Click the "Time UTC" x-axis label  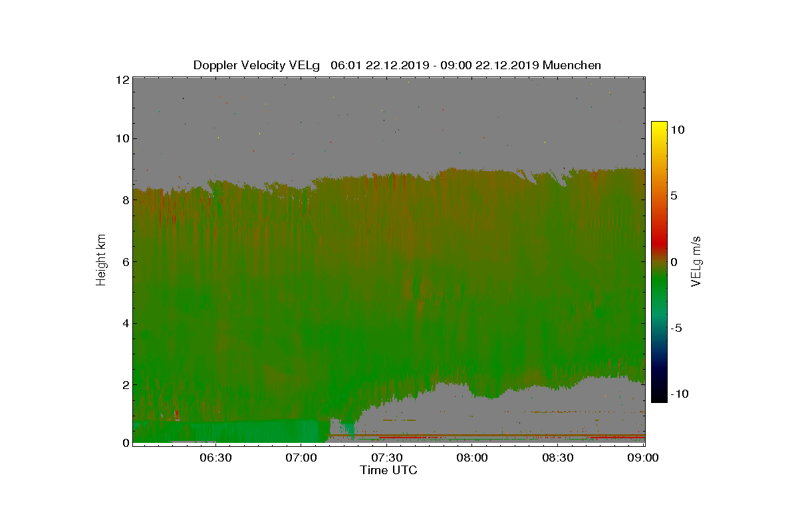[389, 470]
